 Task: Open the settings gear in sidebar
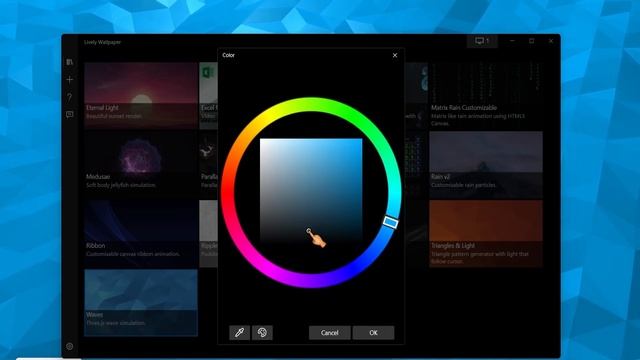coord(70,346)
